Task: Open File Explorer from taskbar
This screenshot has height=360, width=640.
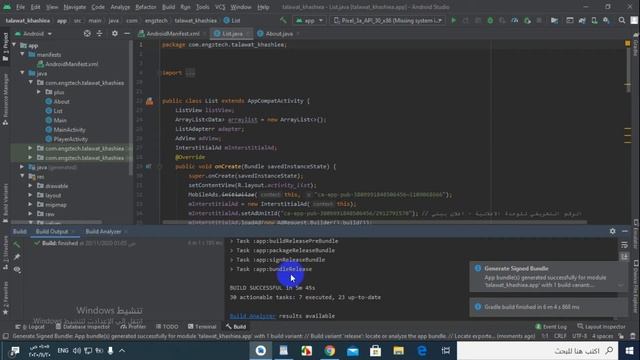Action: [x=399, y=351]
